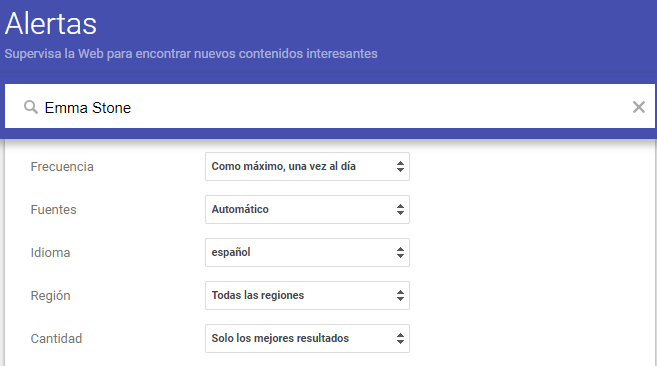Viewport: 657px width, 366px height.
Task: Focus the Emma Stone search text field
Action: coord(330,106)
